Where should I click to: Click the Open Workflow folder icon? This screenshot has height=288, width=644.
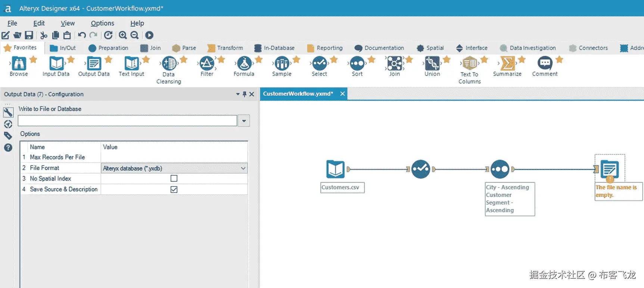[17, 35]
